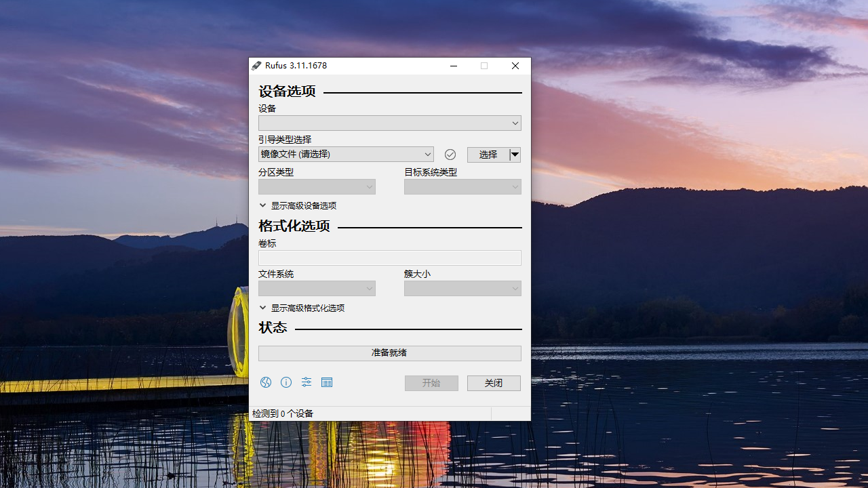Click the 关闭 button
Screen dimensions: 868x488
click(x=494, y=383)
